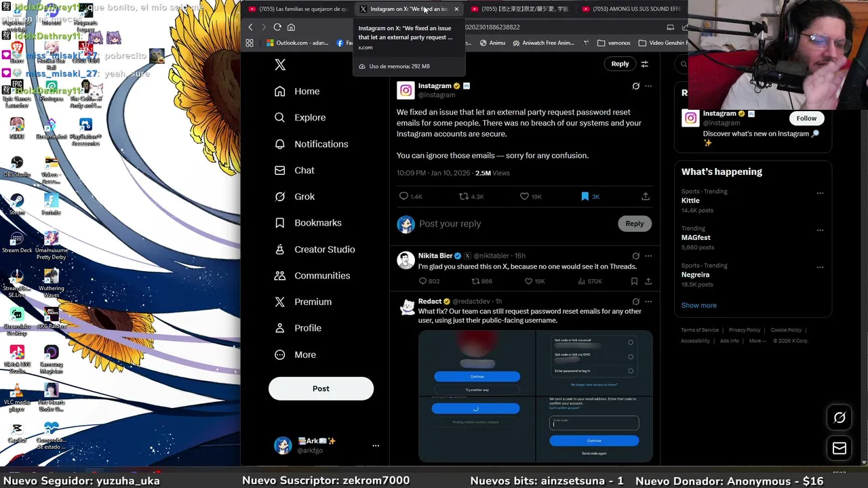Click Grok icon on Redact reply
The height and width of the screenshot is (488, 868).
(x=635, y=302)
